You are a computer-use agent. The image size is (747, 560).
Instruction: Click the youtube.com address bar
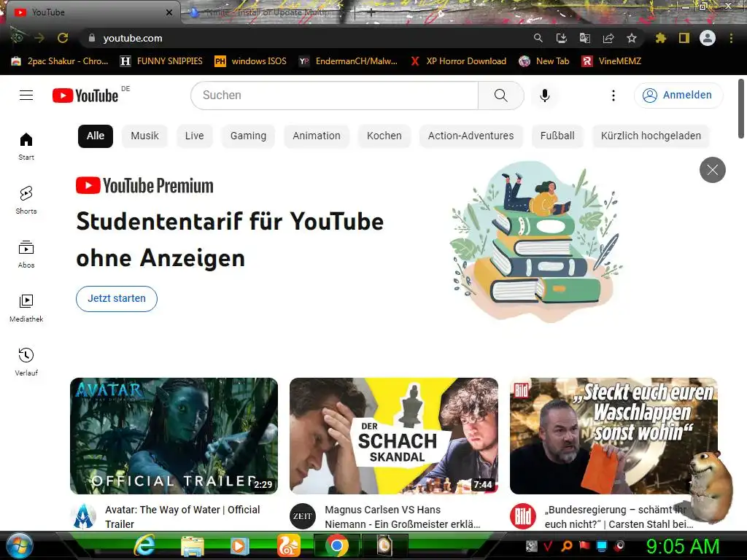pos(305,38)
